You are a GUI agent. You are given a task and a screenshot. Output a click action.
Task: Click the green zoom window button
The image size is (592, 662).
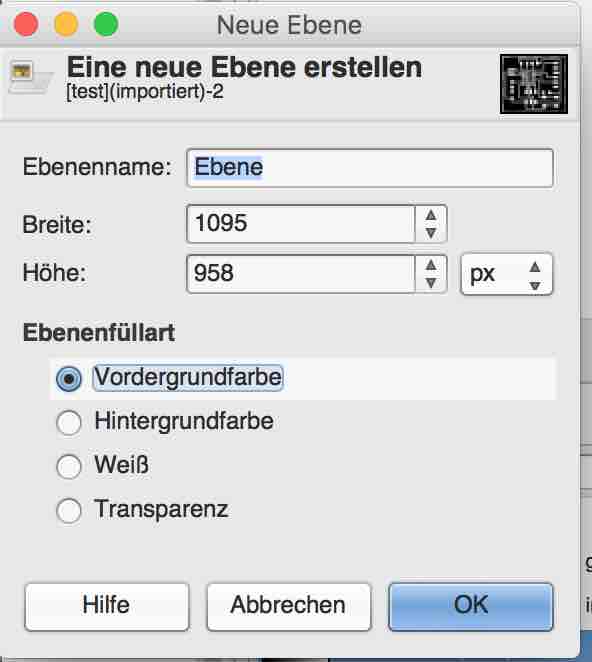point(106,24)
